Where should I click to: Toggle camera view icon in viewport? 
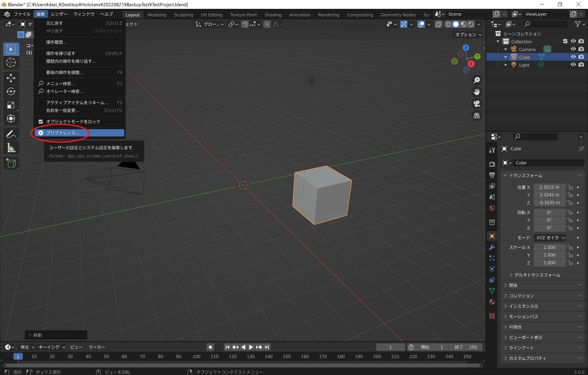[x=476, y=104]
